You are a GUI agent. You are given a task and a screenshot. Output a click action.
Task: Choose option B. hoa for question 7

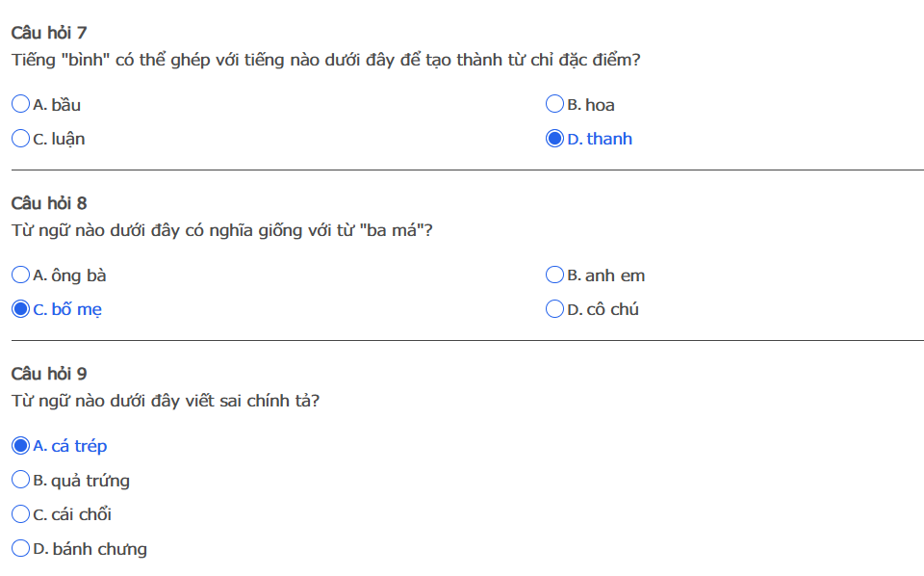(x=554, y=104)
